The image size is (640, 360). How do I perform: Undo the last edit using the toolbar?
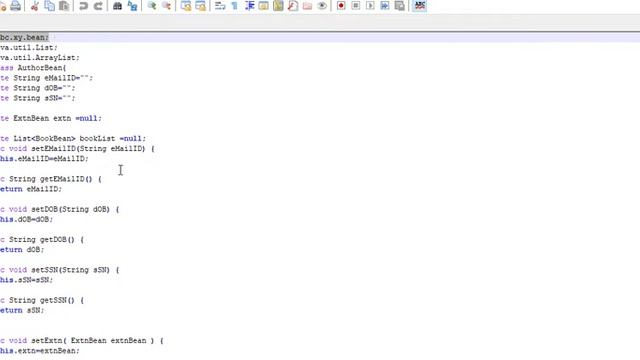[x=83, y=6]
